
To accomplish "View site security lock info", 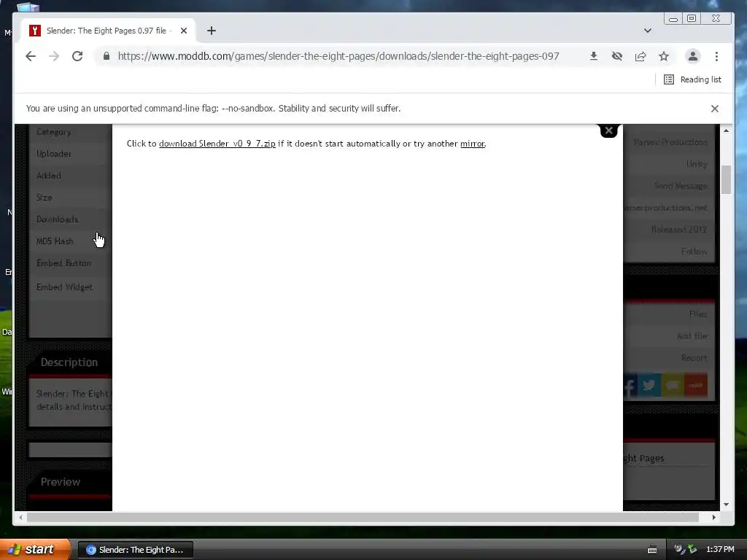I will click(x=107, y=56).
